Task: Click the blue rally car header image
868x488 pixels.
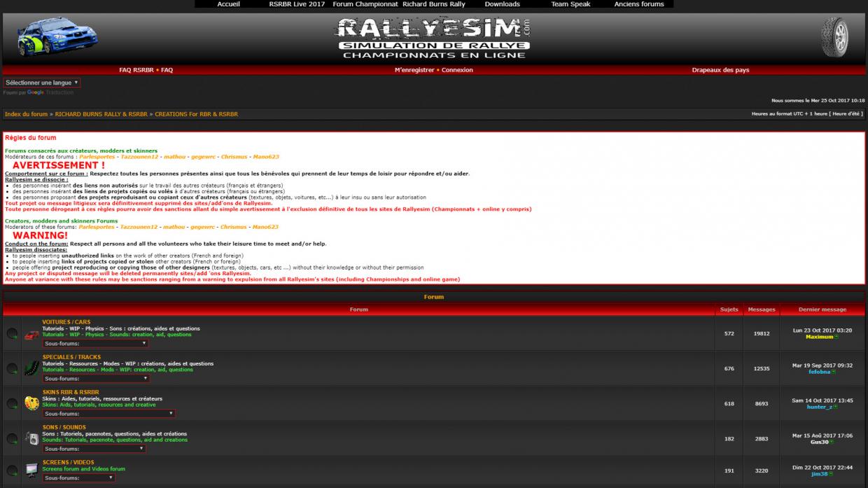Action: coord(57,38)
